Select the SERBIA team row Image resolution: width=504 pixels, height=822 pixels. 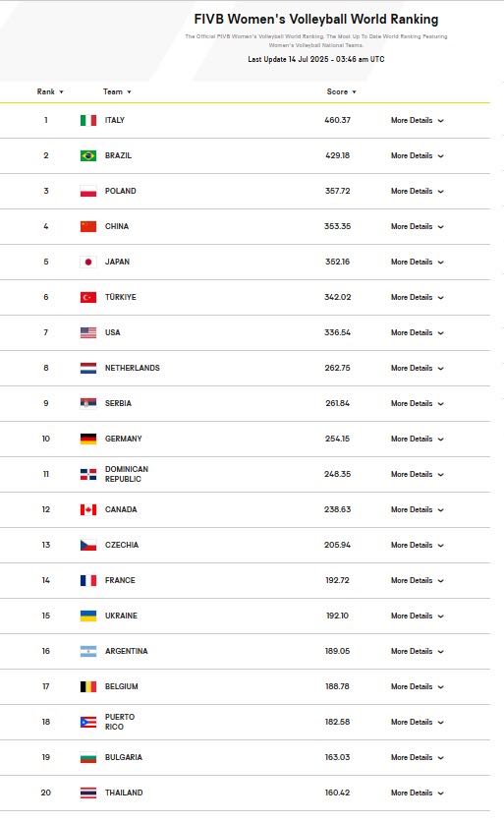coord(246,404)
